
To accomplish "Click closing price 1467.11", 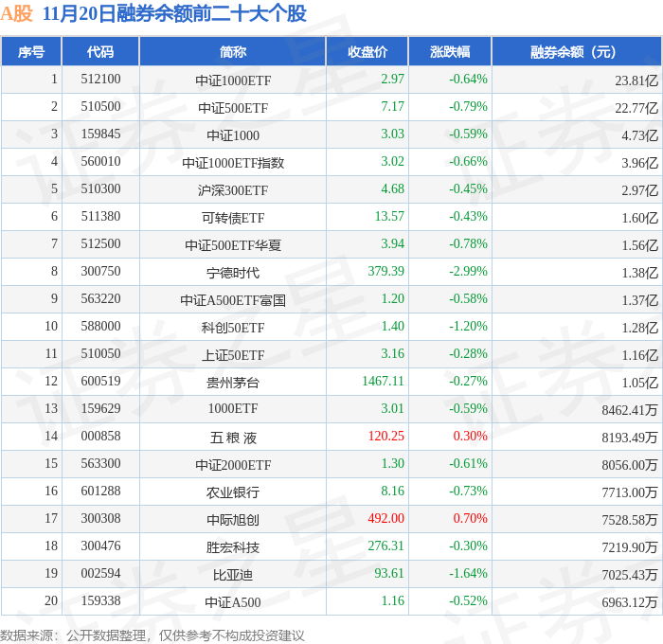I will pyautogui.click(x=383, y=381).
